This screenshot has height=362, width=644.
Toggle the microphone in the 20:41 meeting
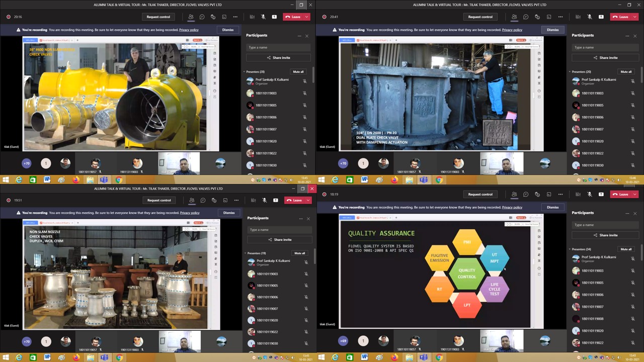(590, 17)
